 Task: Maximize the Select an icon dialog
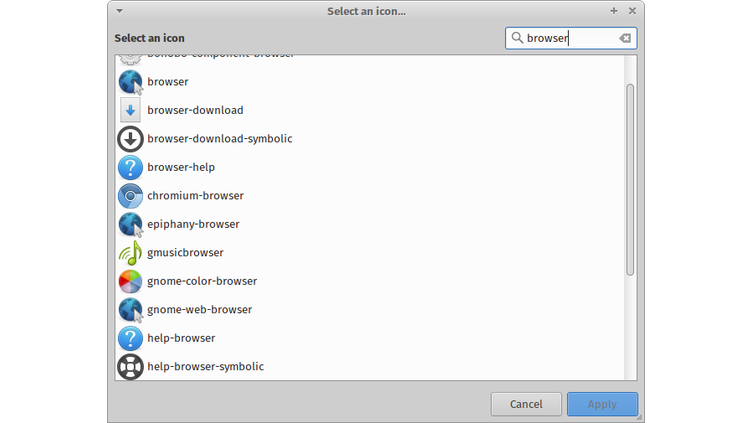click(x=614, y=11)
